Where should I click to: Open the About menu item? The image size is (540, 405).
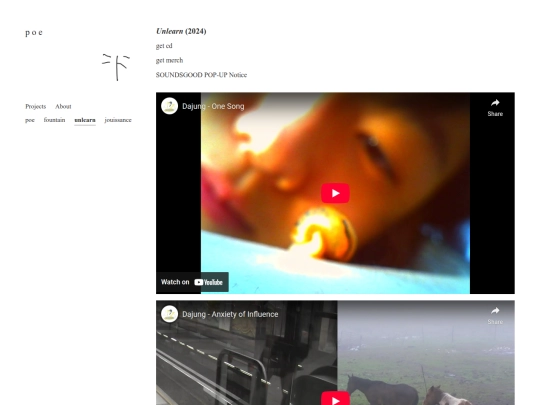[63, 106]
